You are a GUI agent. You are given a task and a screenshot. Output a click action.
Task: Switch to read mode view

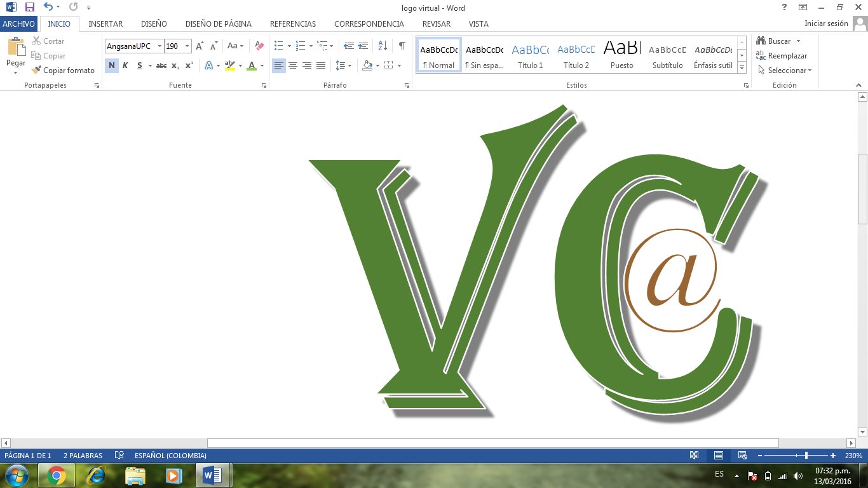point(694,456)
